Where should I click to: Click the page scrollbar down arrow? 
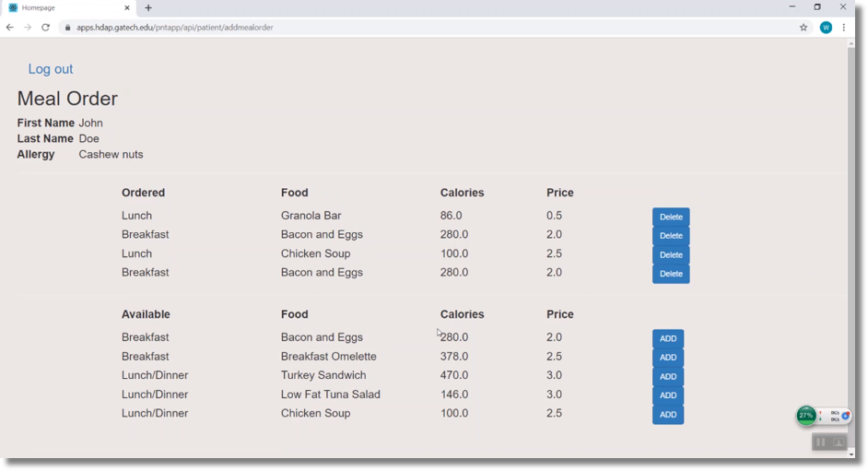tap(850, 453)
